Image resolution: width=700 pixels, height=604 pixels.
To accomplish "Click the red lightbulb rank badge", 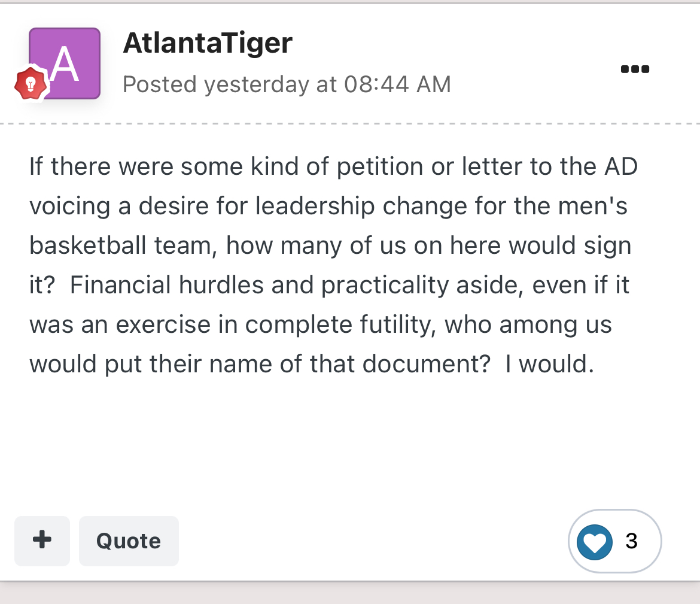I will click(31, 84).
